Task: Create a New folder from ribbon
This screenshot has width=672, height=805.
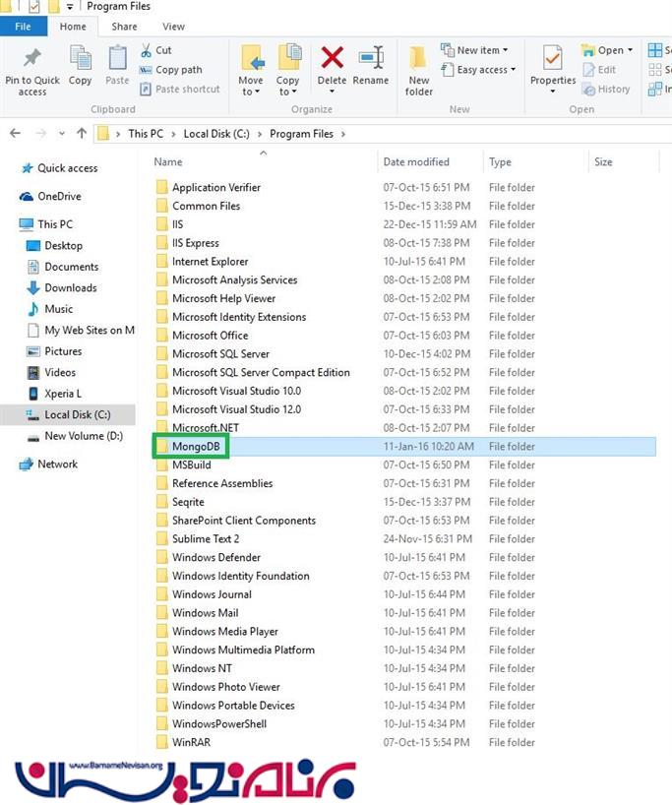Action: (419, 70)
